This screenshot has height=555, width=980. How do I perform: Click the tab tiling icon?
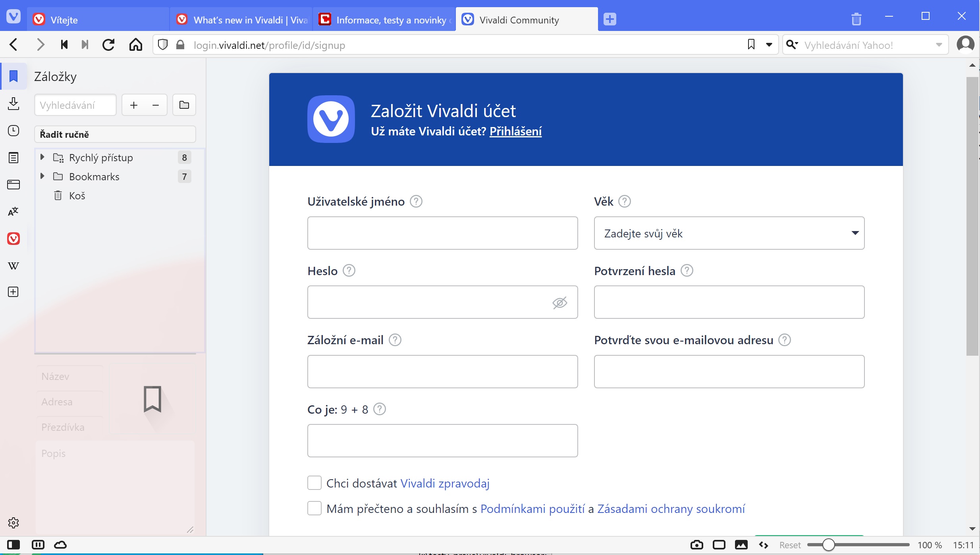click(x=38, y=545)
